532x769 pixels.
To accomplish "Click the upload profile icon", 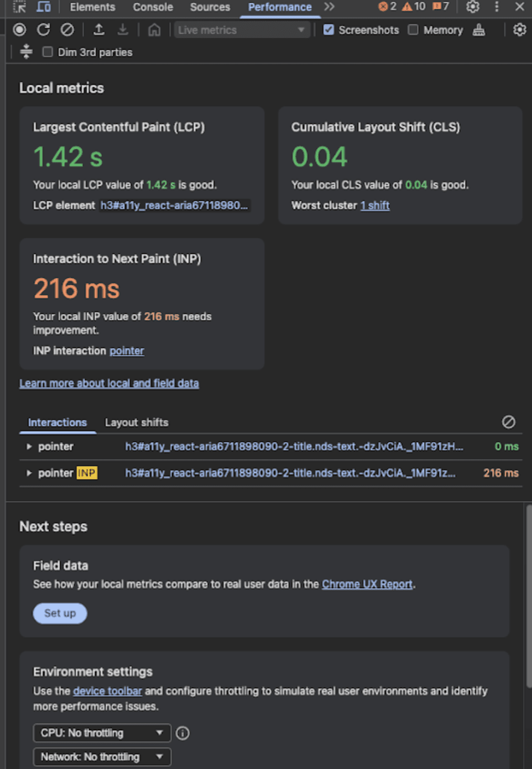I will click(98, 30).
